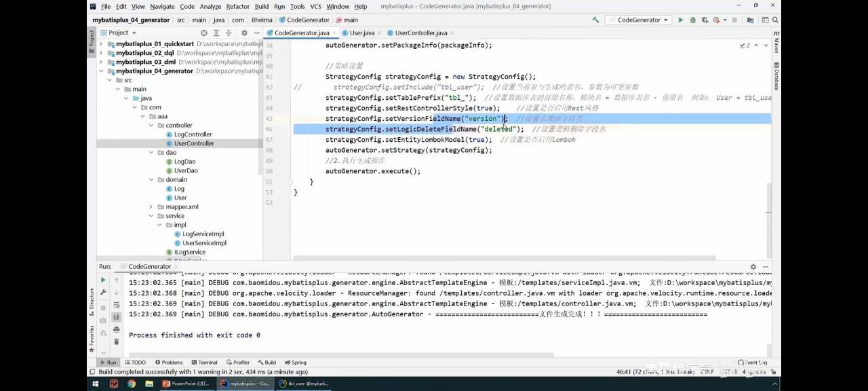Open the Navigate menu
The image size is (868, 391).
(x=162, y=6)
